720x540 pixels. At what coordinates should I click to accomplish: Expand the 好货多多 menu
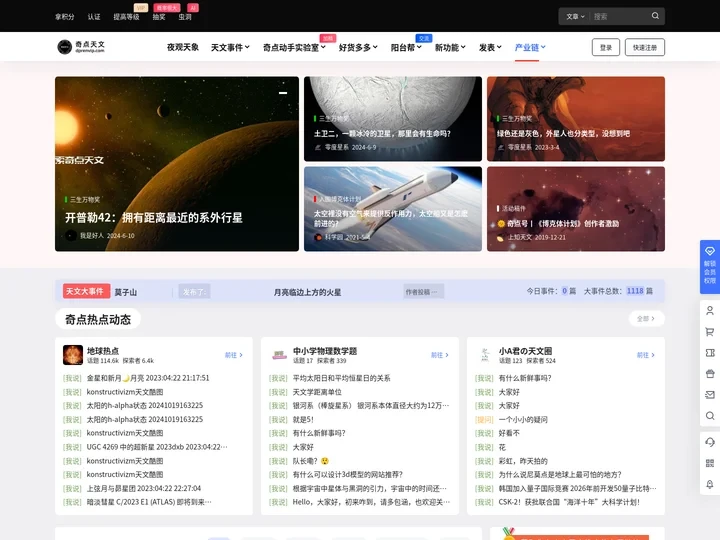[358, 47]
